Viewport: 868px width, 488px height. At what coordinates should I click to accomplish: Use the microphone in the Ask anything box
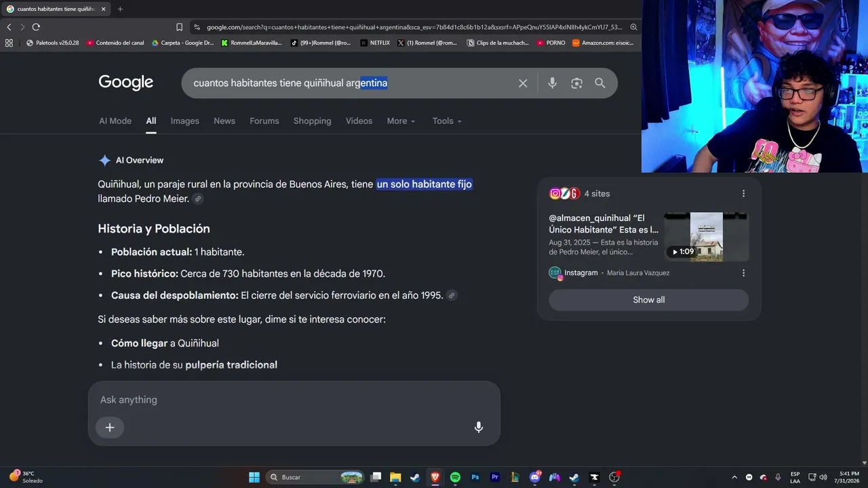point(478,427)
